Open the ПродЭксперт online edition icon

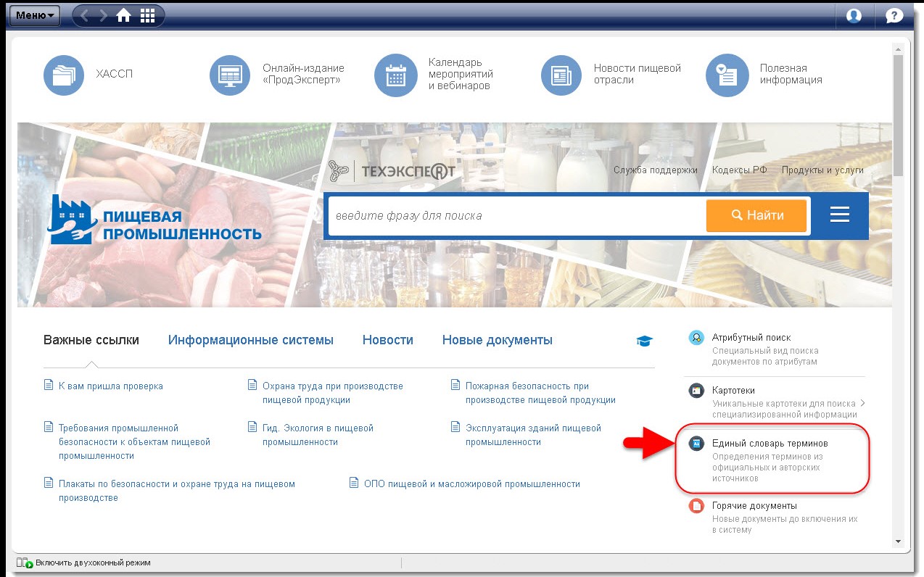click(229, 75)
